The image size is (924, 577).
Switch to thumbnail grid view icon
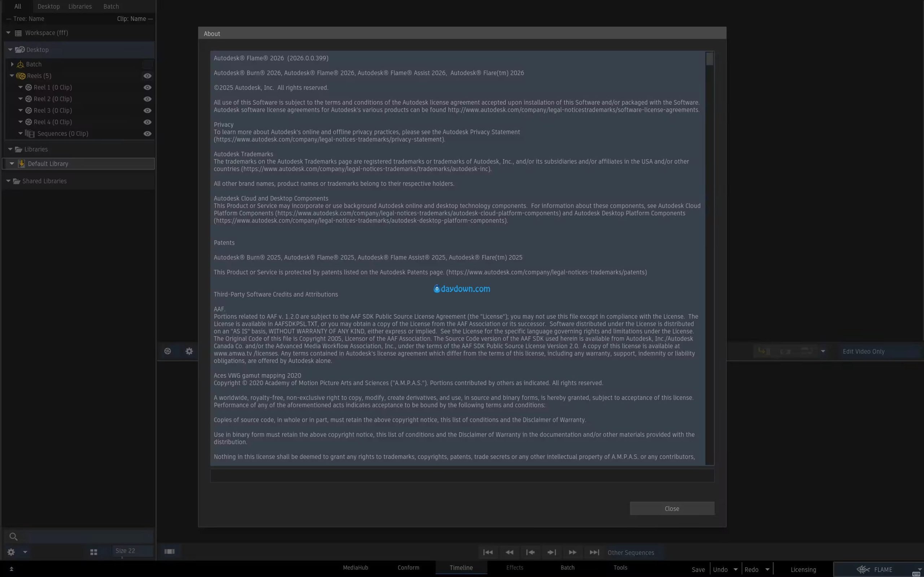coord(93,552)
